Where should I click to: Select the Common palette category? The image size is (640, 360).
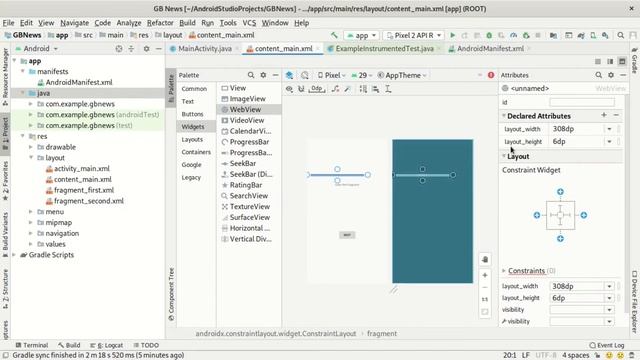194,89
